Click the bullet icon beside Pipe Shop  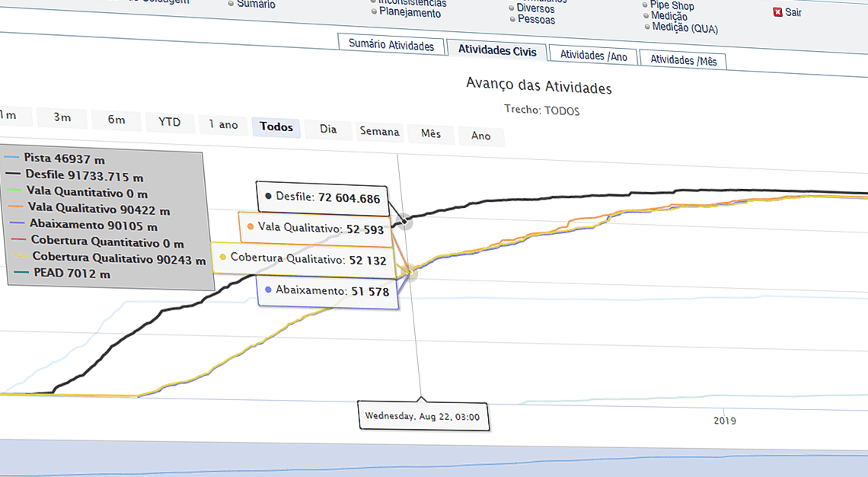(x=644, y=5)
